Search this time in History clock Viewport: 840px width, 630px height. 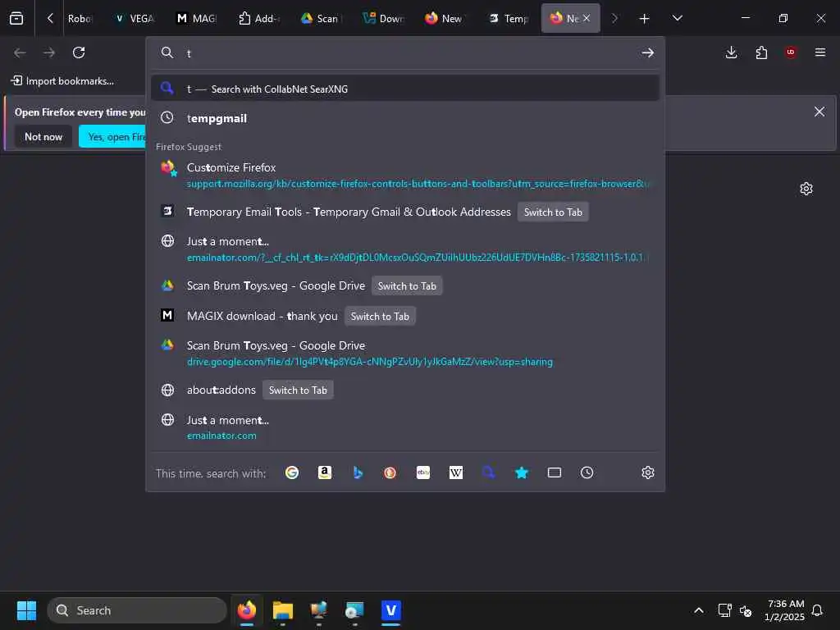(x=587, y=472)
